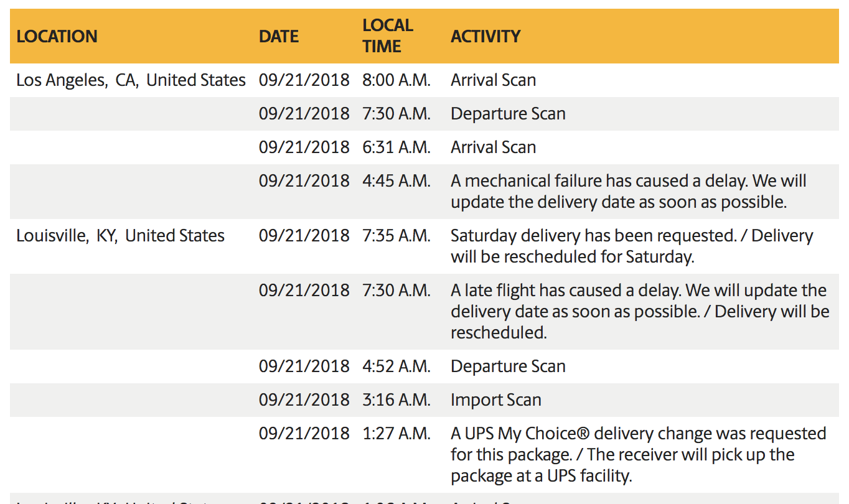The width and height of the screenshot is (849, 504).
Task: Click the 4:45 A.M. time cell
Action: (396, 181)
